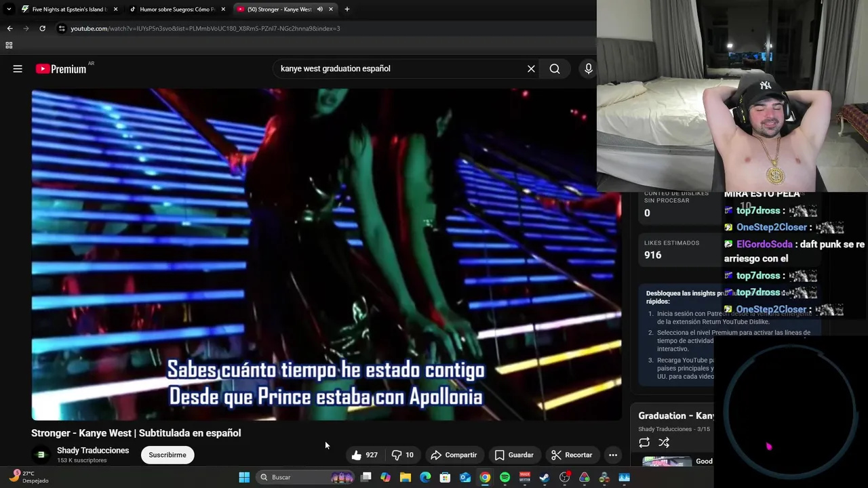Open Outlook from taskbar
This screenshot has height=488, width=868.
click(x=465, y=477)
